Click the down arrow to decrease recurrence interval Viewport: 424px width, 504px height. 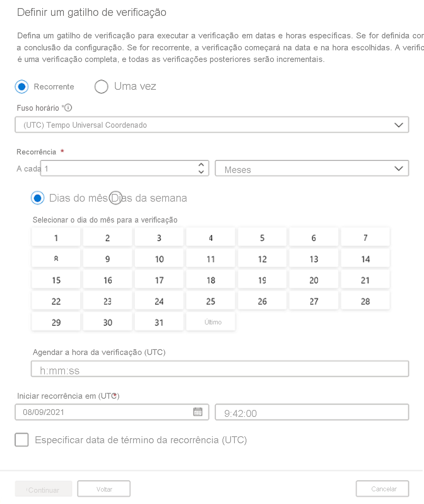click(x=201, y=171)
